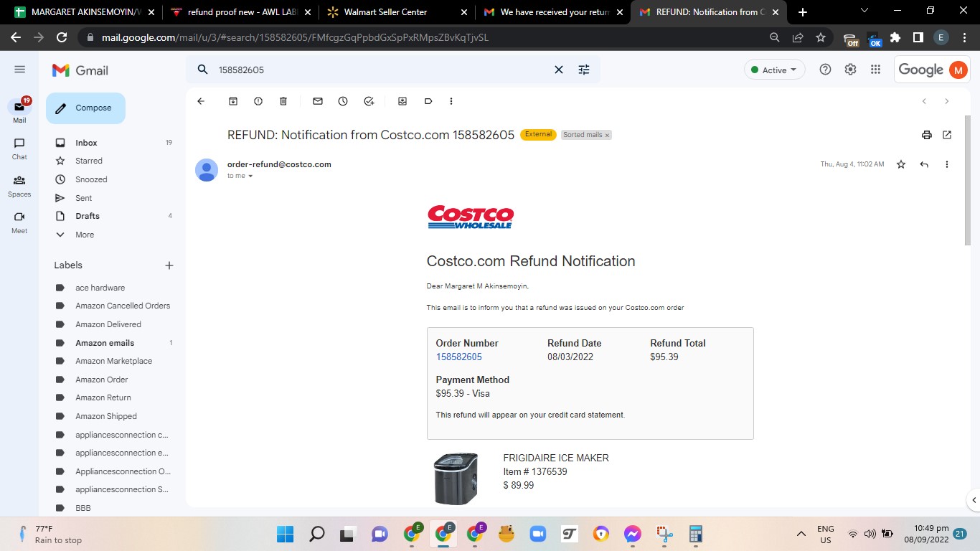
Task: Switch to Chat in the left rail
Action: point(19,149)
